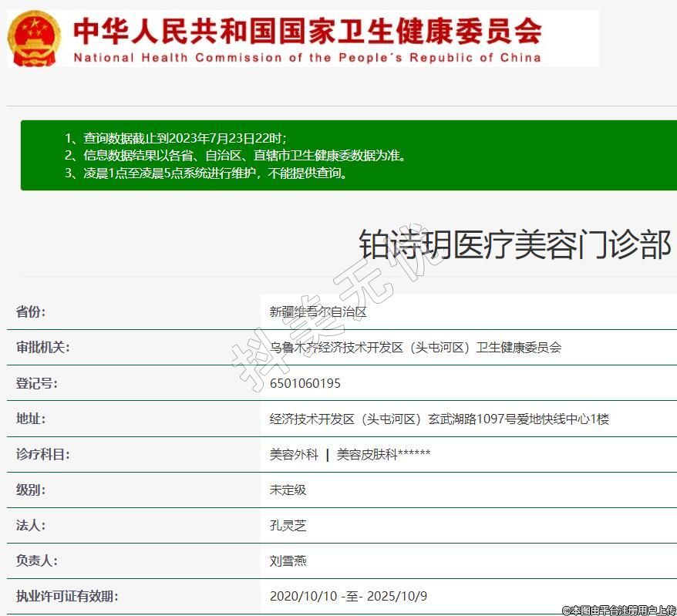677x616 pixels.
Task: Click the 省份 row label
Action: [31, 312]
